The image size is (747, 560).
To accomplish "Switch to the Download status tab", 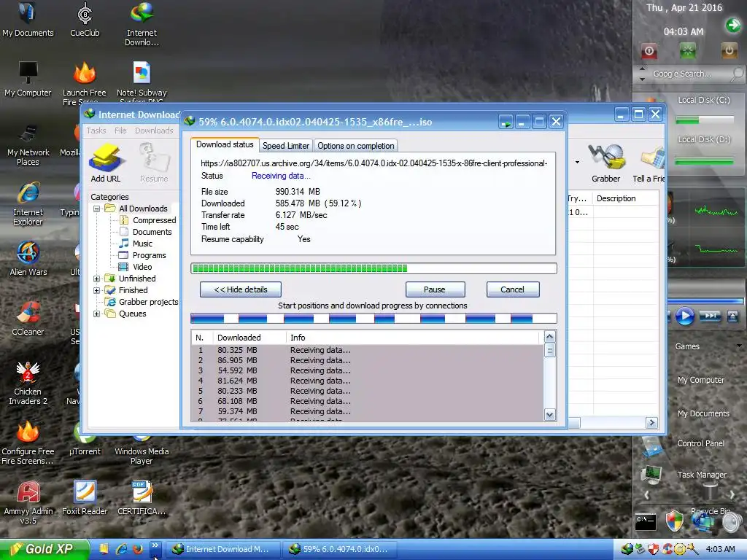I will (225, 144).
